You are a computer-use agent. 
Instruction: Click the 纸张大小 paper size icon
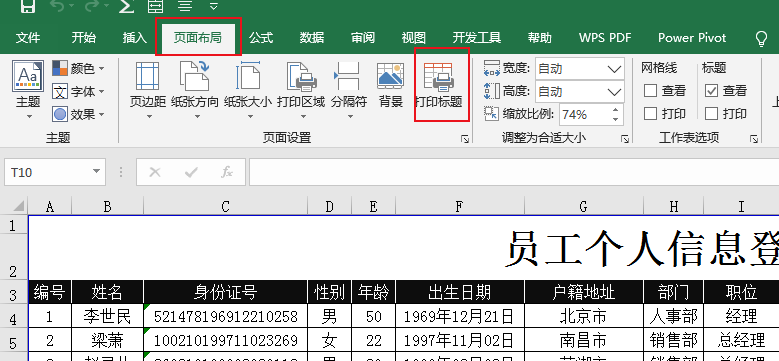(248, 76)
